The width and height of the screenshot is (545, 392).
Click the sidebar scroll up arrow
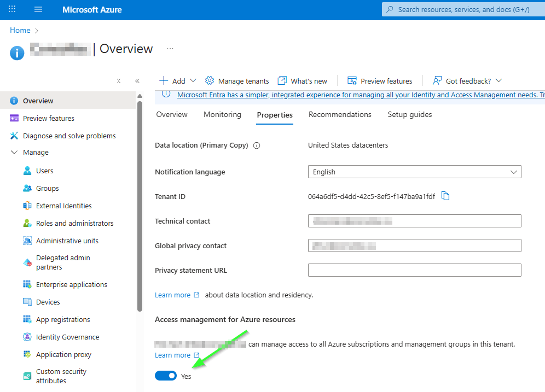(140, 96)
